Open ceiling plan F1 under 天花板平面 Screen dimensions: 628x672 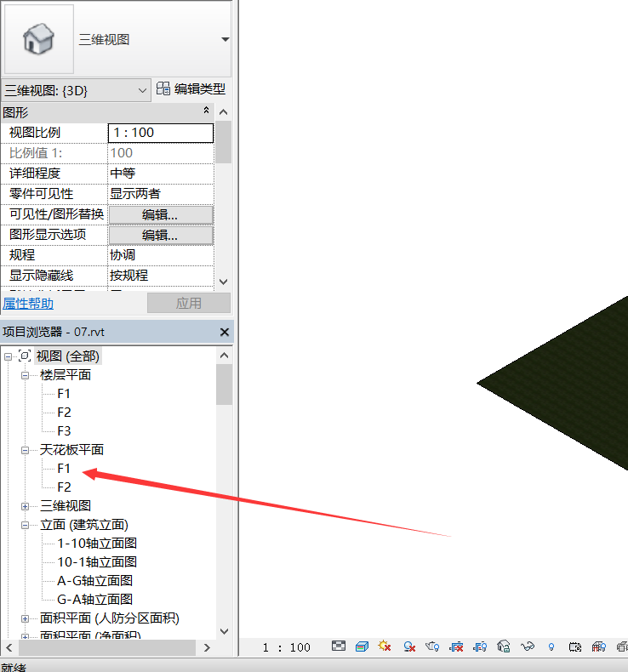(64, 469)
